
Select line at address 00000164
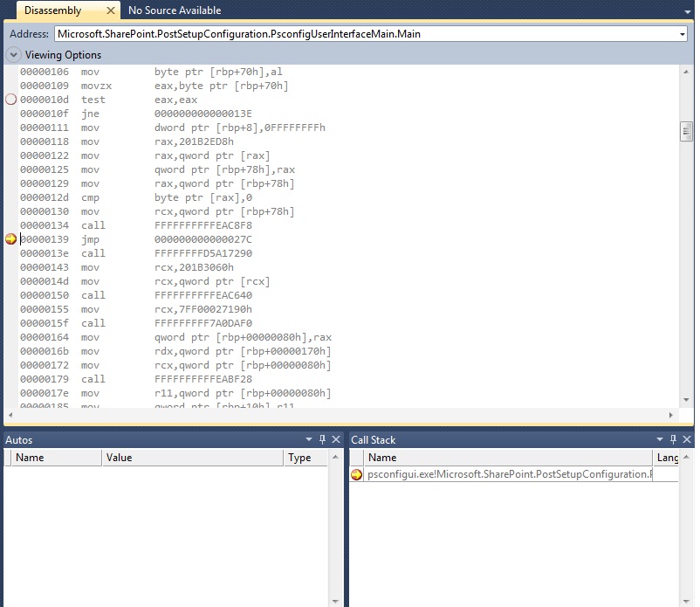pos(176,337)
